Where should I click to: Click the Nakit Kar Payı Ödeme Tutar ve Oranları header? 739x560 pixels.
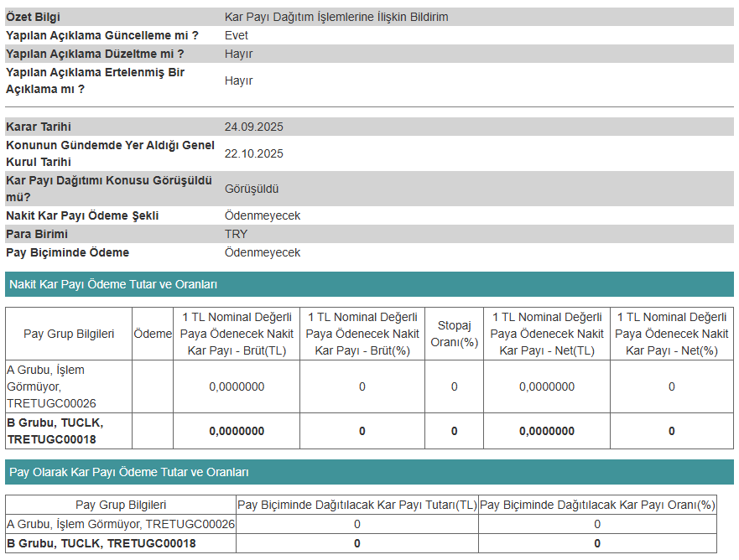(x=113, y=284)
